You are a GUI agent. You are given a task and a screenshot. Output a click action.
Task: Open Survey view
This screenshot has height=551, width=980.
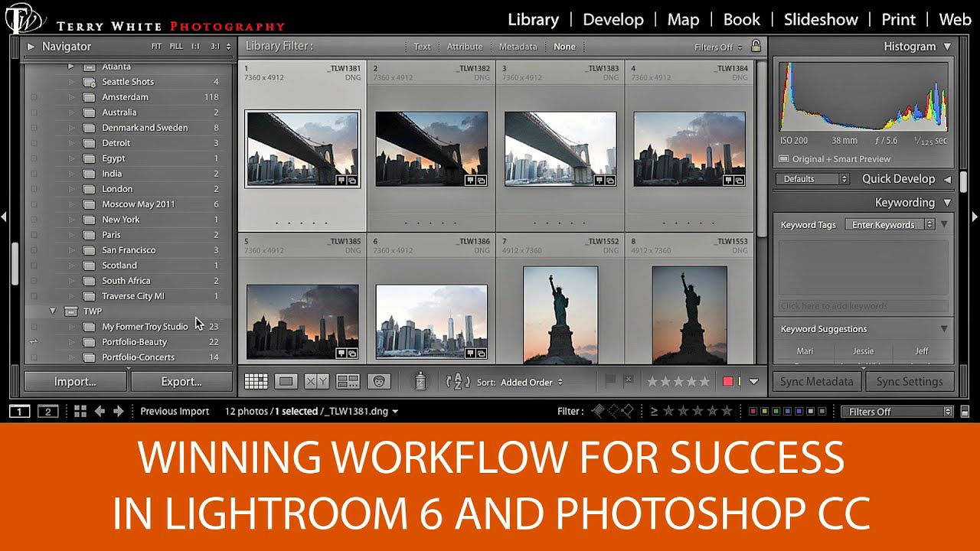click(348, 381)
